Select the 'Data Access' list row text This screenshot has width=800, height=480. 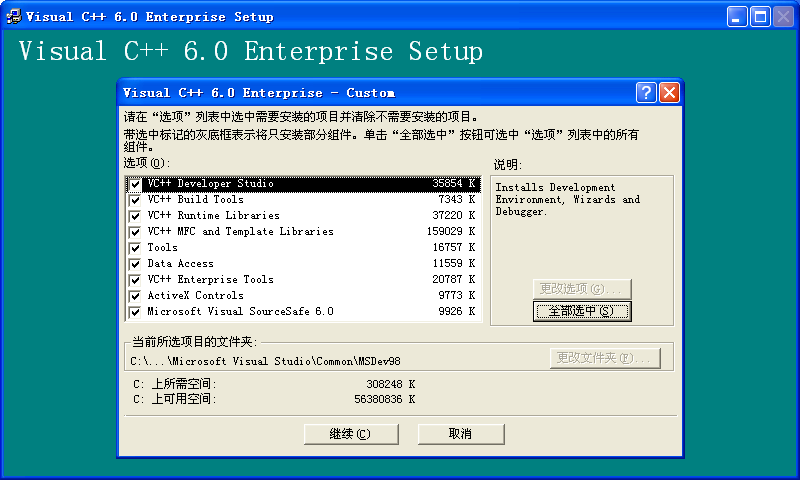[x=181, y=263]
